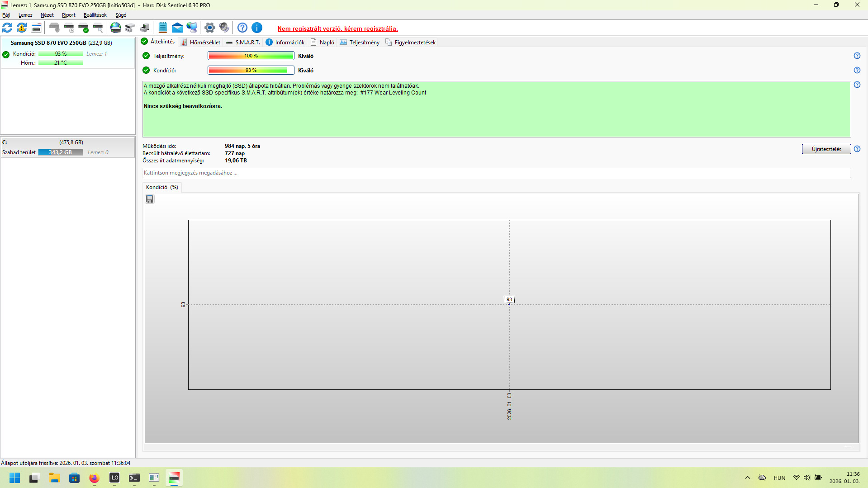Screen dimensions: 868x488
Task: Click the free space 343,2 GB bar
Action: pos(61,152)
